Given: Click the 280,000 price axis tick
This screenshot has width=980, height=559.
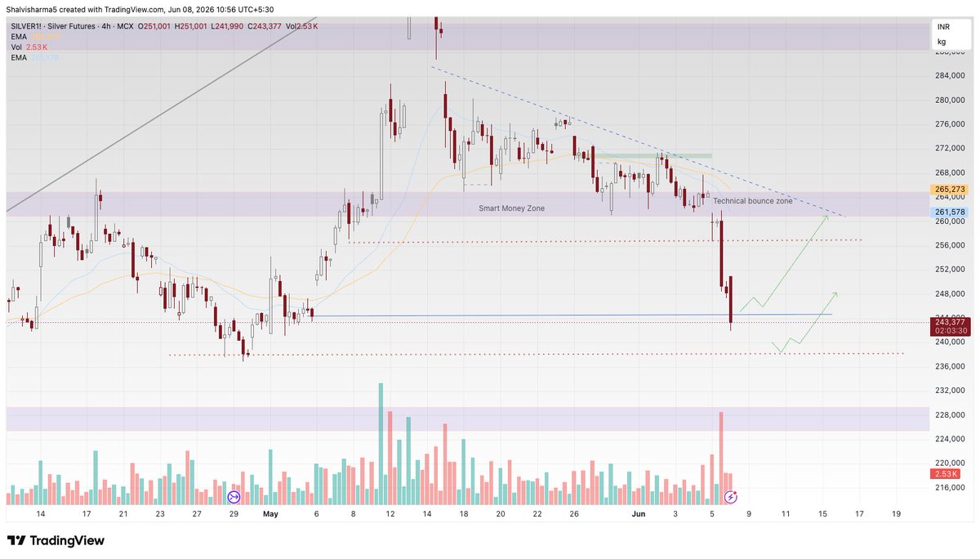Looking at the screenshot, I should click(x=950, y=101).
